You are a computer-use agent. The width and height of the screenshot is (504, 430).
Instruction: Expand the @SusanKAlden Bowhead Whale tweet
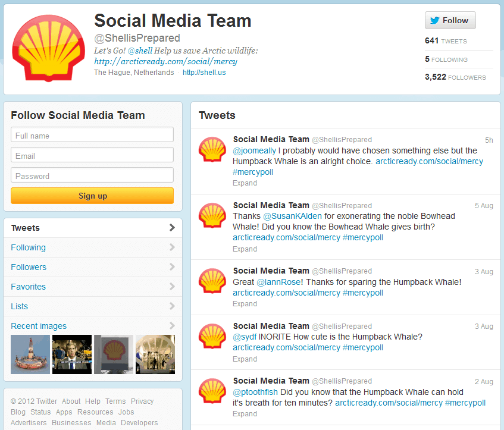click(x=245, y=249)
